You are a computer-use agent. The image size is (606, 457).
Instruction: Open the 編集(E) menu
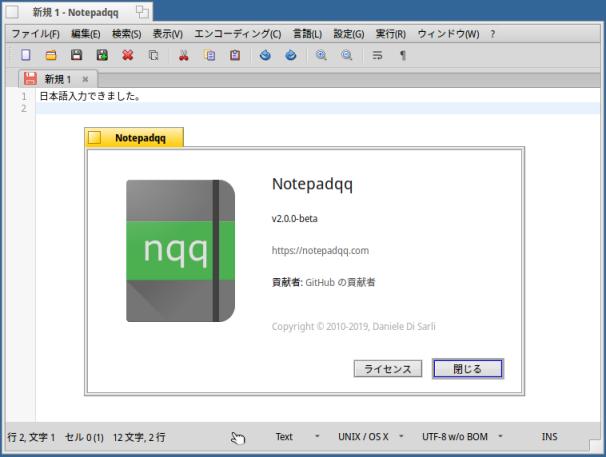pyautogui.click(x=86, y=34)
